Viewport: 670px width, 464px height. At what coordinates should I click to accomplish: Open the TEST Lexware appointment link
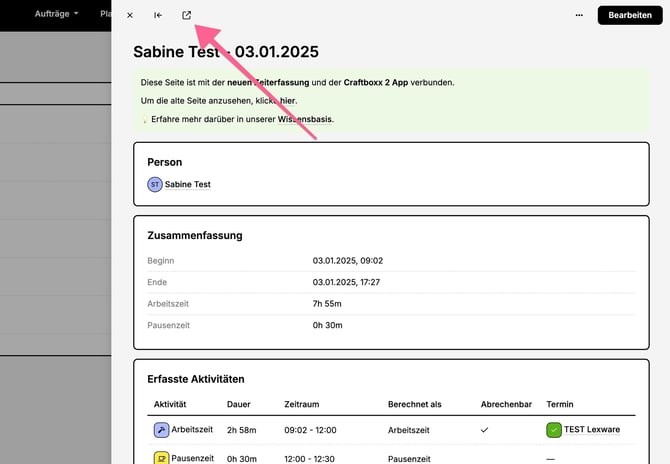pyautogui.click(x=591, y=430)
